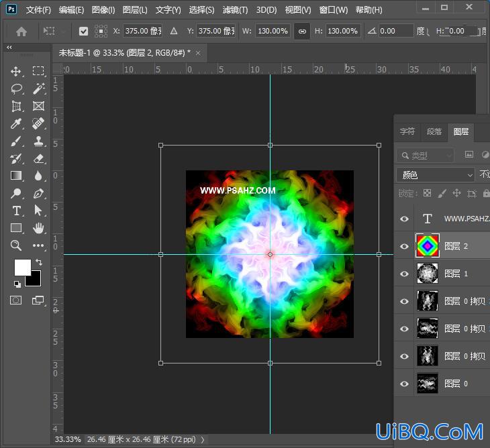Lock image pixels brush icon

(x=442, y=193)
